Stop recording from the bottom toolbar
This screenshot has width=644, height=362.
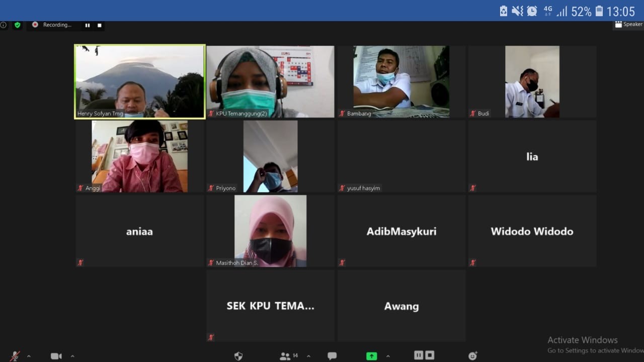tap(430, 355)
